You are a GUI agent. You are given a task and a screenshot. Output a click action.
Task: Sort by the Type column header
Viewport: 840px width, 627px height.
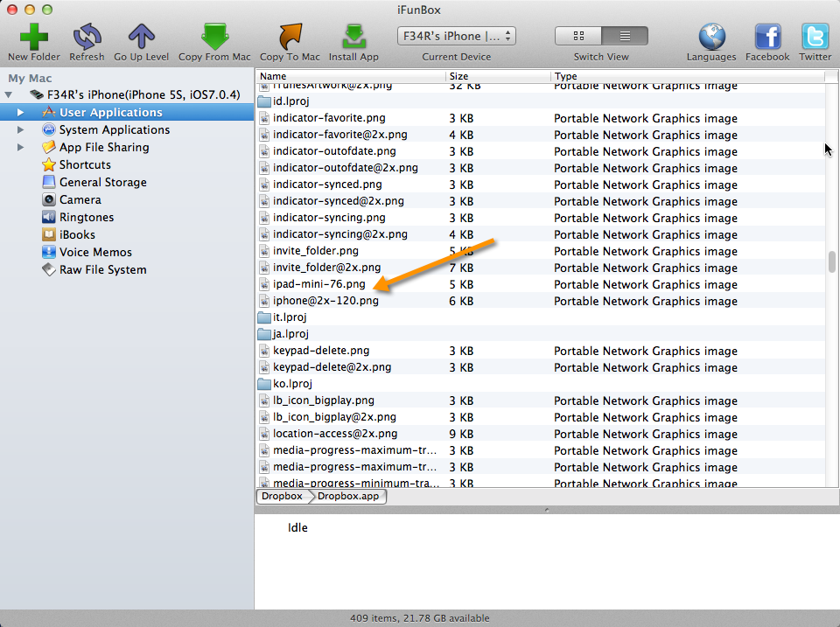(x=688, y=77)
